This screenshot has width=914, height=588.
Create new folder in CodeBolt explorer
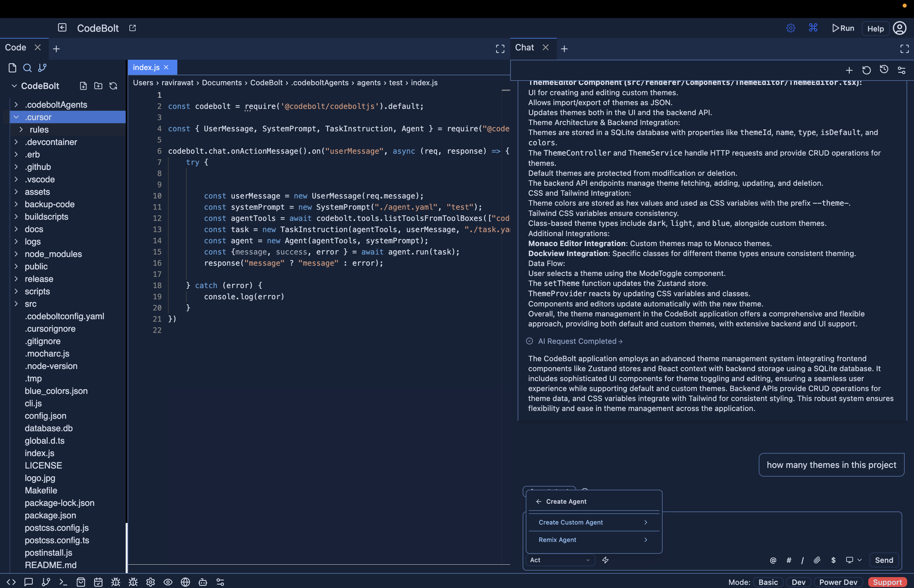[98, 86]
